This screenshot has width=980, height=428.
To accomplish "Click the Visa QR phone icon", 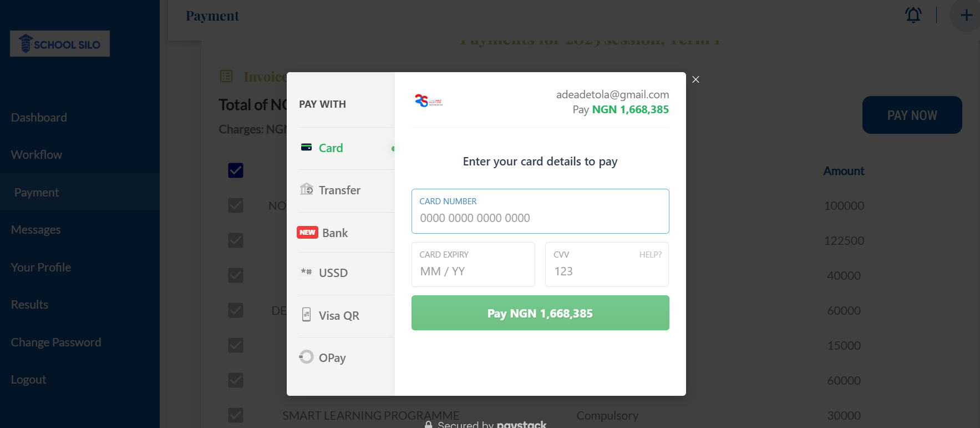I will 306,315.
